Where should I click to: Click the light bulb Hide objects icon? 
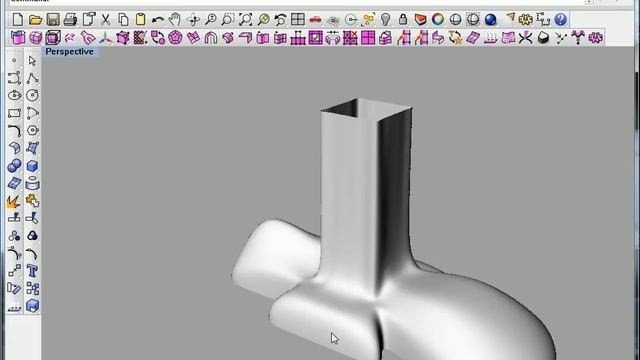[x=385, y=19]
